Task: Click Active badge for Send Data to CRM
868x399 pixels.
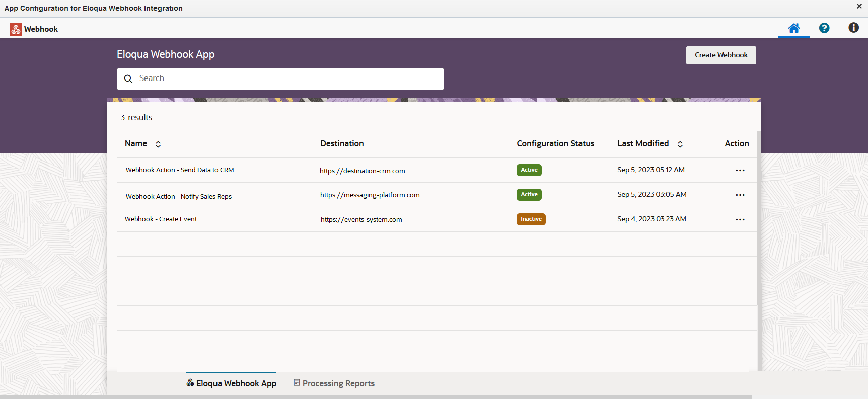Action: tap(529, 170)
